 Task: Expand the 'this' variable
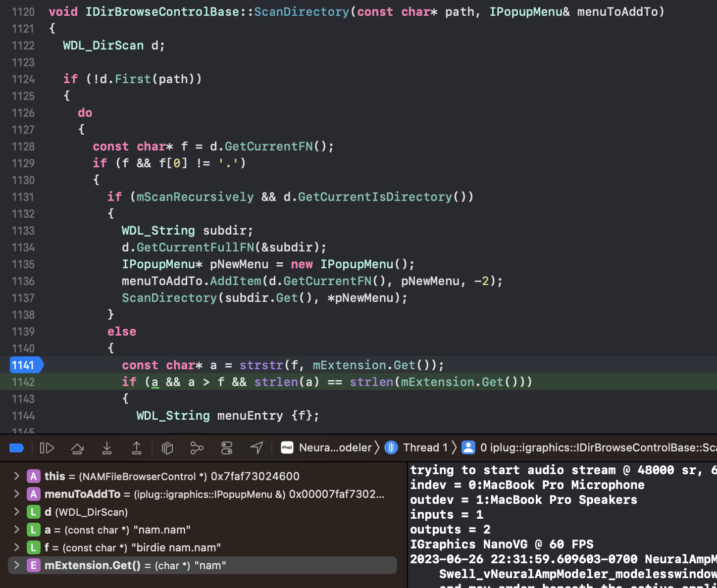click(x=16, y=476)
